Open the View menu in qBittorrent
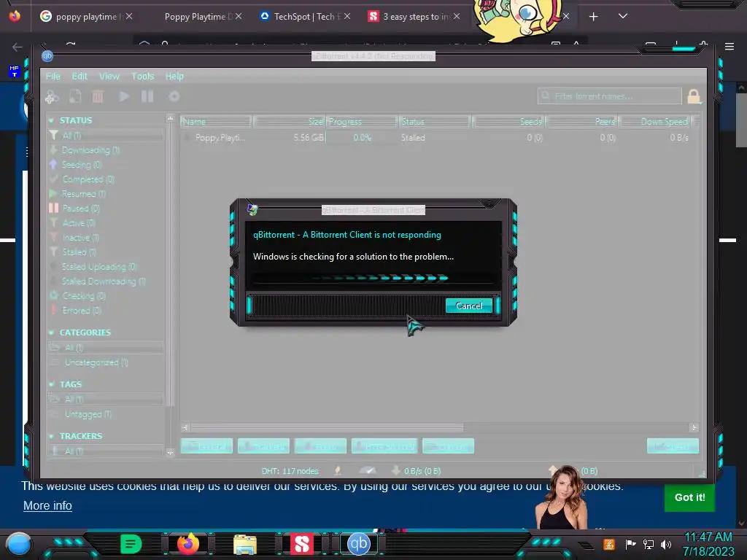 [109, 76]
